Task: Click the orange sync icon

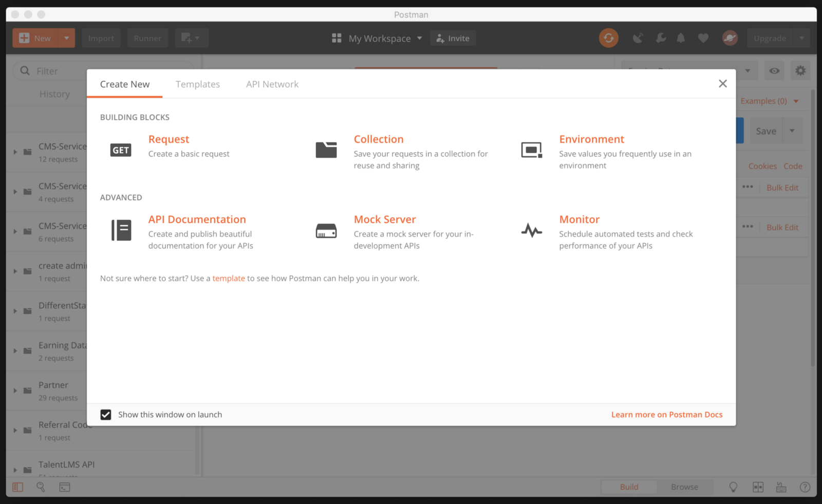Action: click(608, 38)
